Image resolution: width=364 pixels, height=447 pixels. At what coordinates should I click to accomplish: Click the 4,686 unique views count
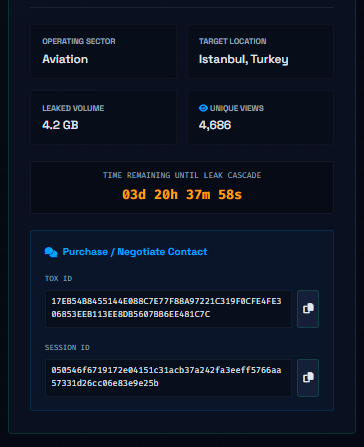coord(215,125)
